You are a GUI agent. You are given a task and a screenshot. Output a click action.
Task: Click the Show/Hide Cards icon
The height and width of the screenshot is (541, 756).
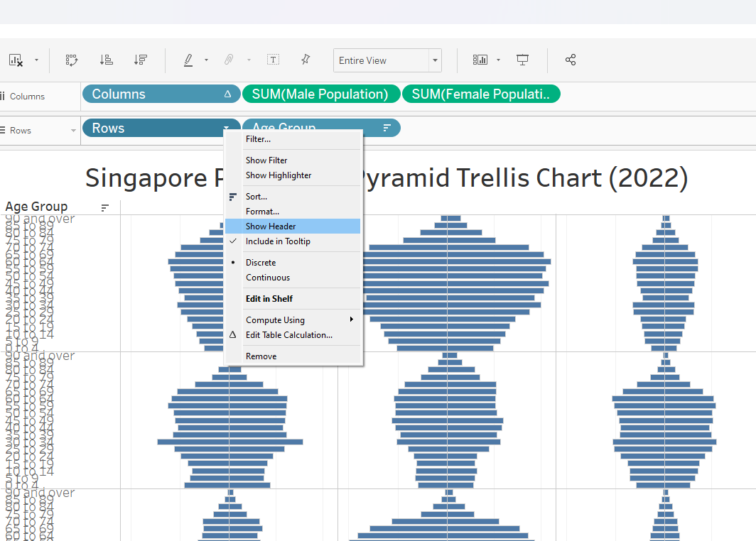[x=481, y=60]
